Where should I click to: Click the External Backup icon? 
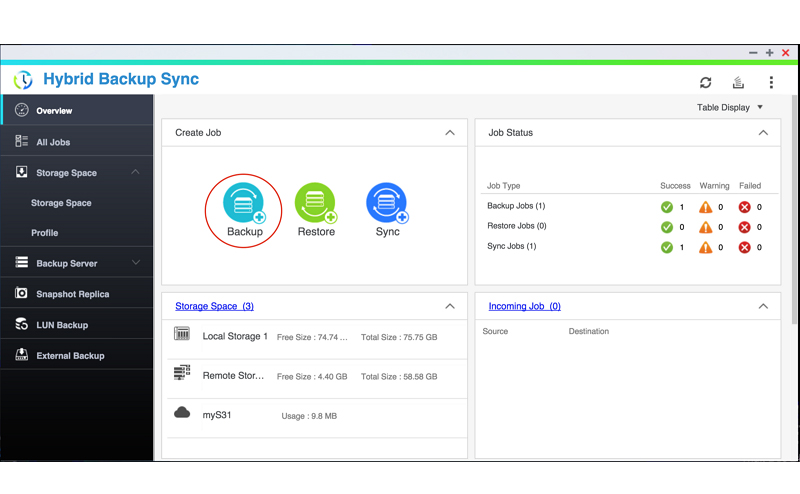(21, 354)
